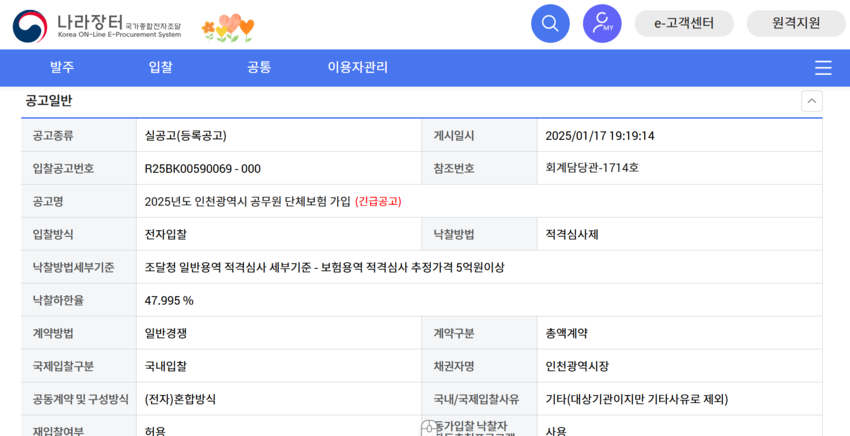Image resolution: width=850 pixels, height=436 pixels.
Task: Click the posting date 2025/01/17 19:19:14
Action: 599,135
